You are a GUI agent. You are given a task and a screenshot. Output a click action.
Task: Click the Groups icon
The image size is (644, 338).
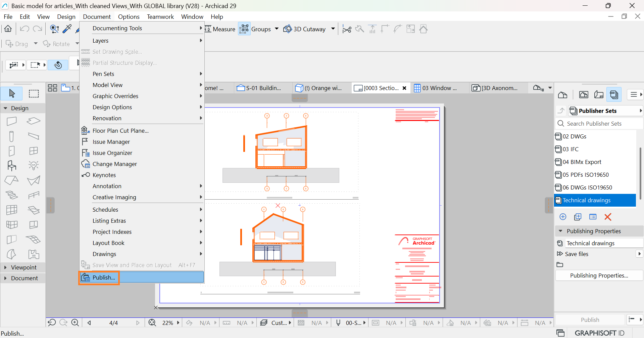(244, 29)
